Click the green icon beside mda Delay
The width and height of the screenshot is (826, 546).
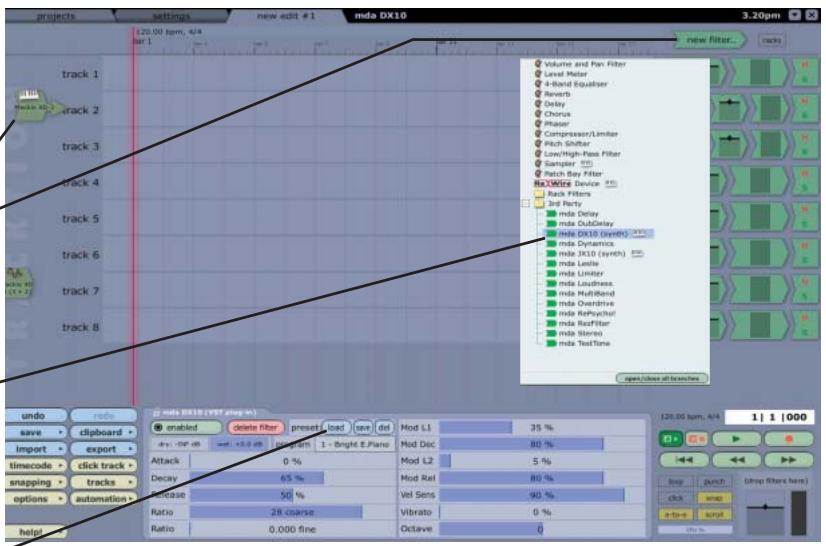pyautogui.click(x=551, y=213)
